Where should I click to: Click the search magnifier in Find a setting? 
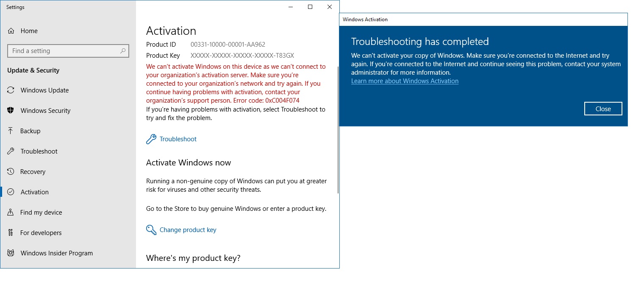[123, 51]
